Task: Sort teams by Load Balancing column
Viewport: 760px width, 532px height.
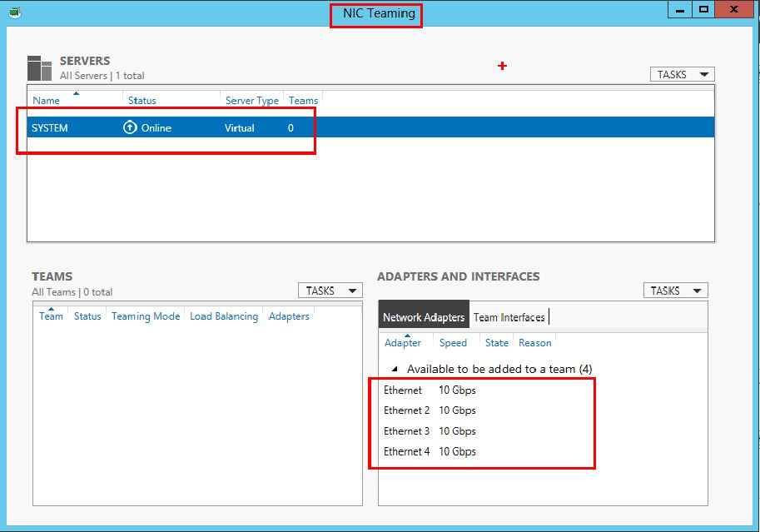Action: coord(224,316)
